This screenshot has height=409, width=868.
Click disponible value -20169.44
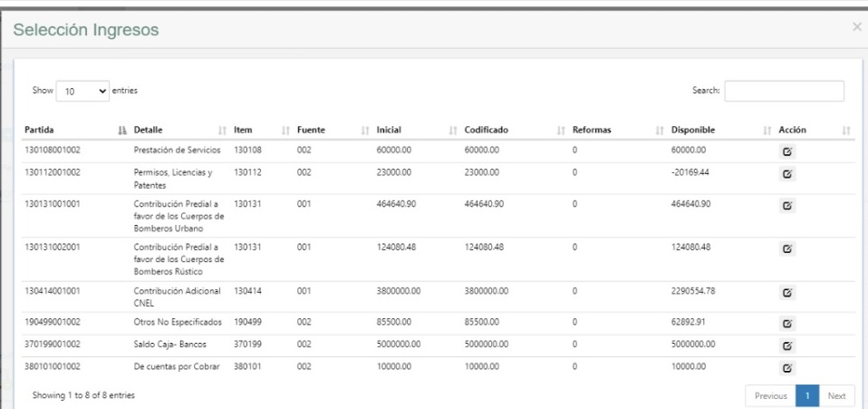point(690,172)
